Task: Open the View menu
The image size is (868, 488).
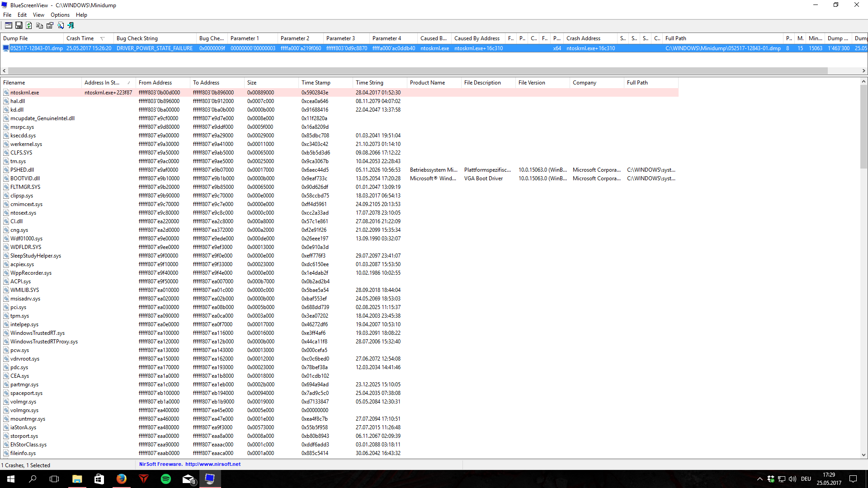Action: pyautogui.click(x=38, y=15)
